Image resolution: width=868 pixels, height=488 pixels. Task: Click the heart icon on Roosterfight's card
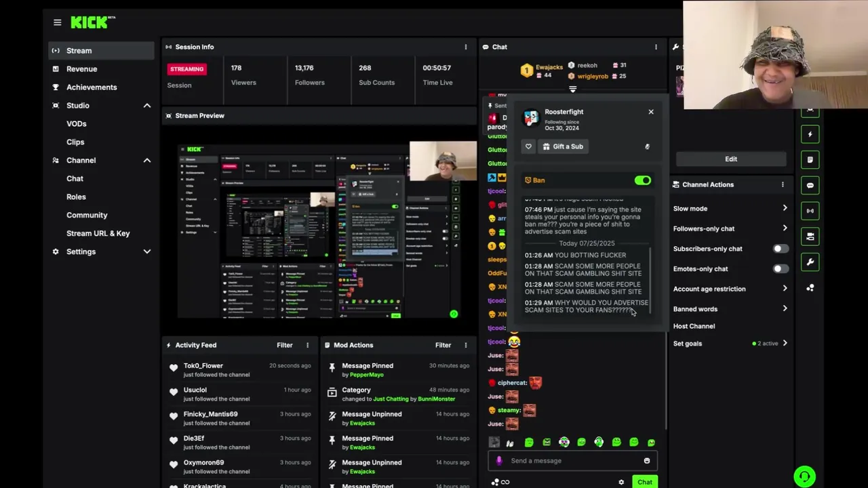click(x=528, y=146)
